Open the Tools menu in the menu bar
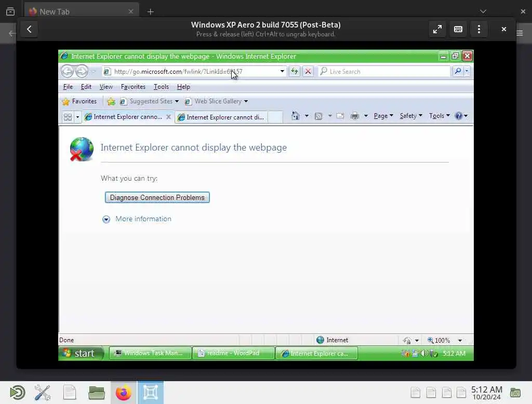 pyautogui.click(x=161, y=87)
